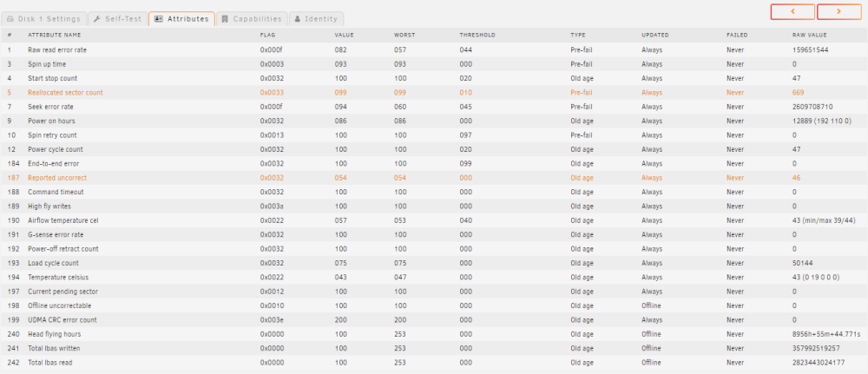Select the Attributes tab
Viewport: 868px width, 374px height.
(x=181, y=19)
